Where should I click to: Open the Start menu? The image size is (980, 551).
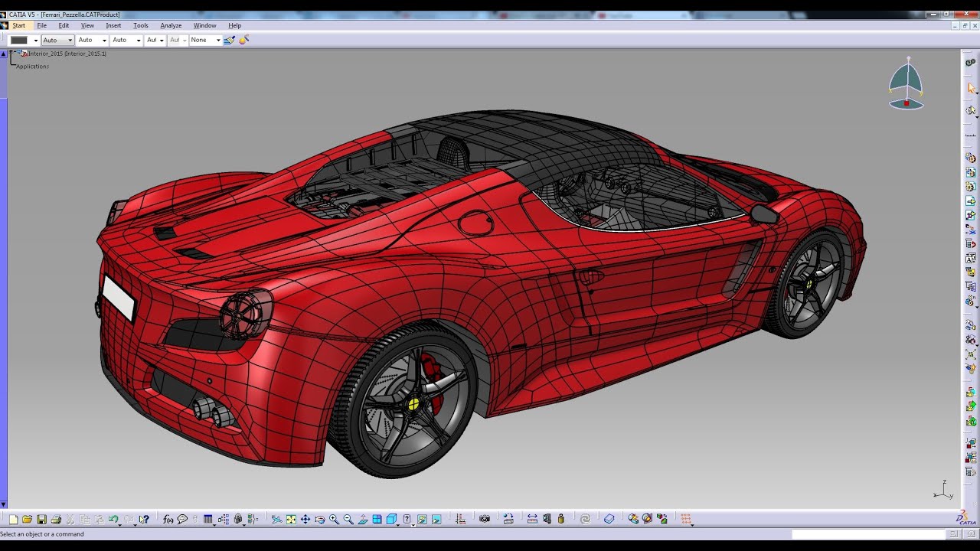(x=18, y=25)
